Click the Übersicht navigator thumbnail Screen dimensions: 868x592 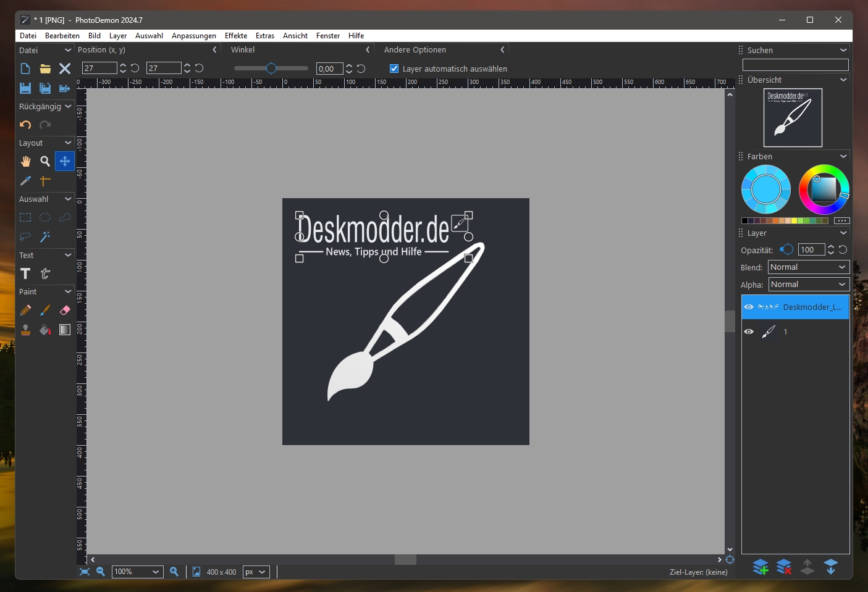(x=793, y=117)
